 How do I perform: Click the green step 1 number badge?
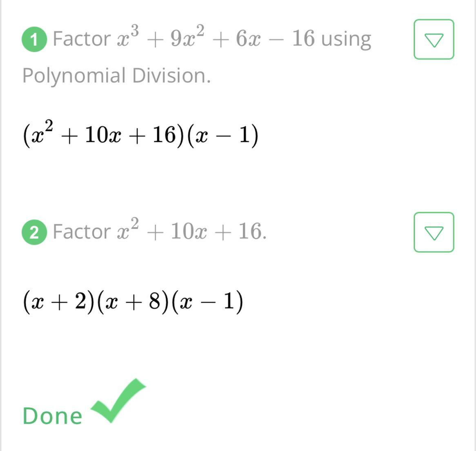click(34, 40)
